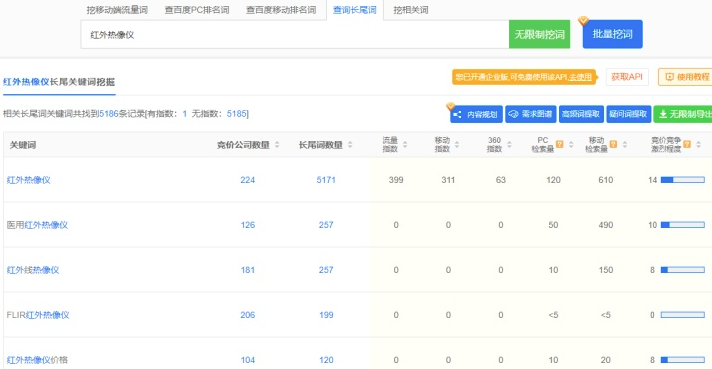The image size is (712, 369).
Task: Open the 挖移动端流量词 tab
Action: pos(117,10)
